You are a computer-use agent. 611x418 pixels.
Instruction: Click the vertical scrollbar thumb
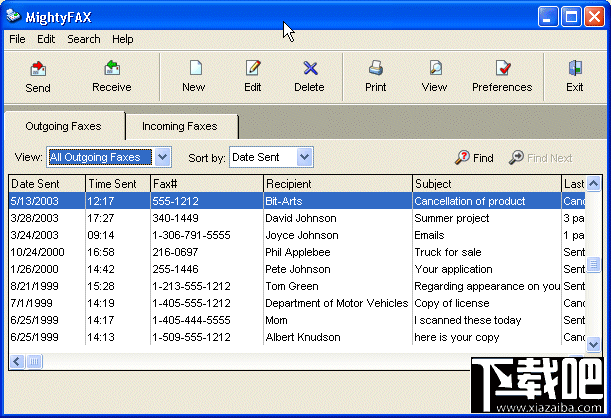[593, 265]
